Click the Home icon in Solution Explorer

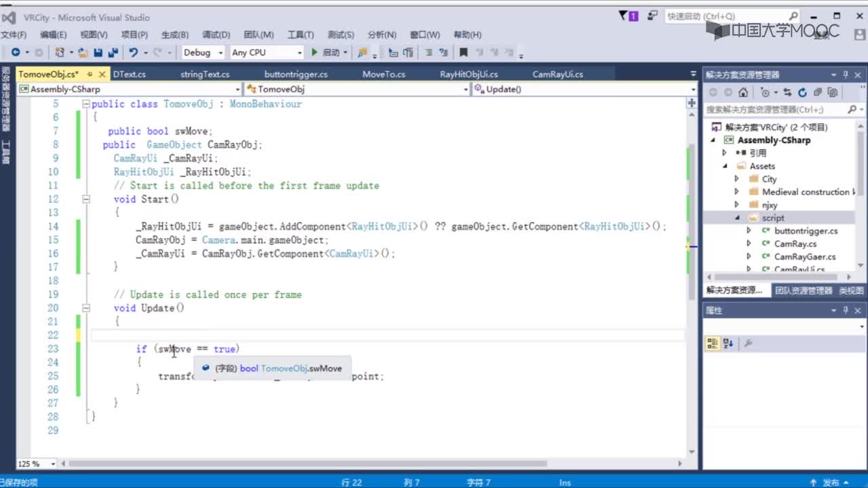click(x=743, y=93)
